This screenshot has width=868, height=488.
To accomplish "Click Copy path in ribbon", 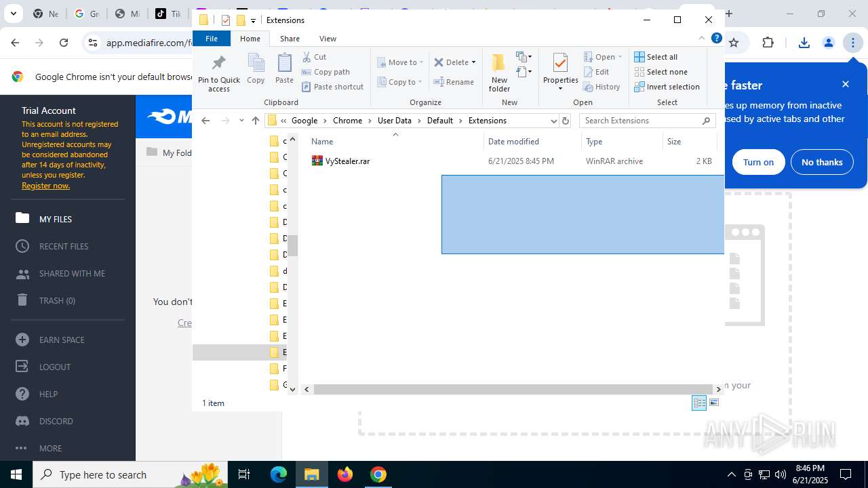I will [x=325, y=72].
